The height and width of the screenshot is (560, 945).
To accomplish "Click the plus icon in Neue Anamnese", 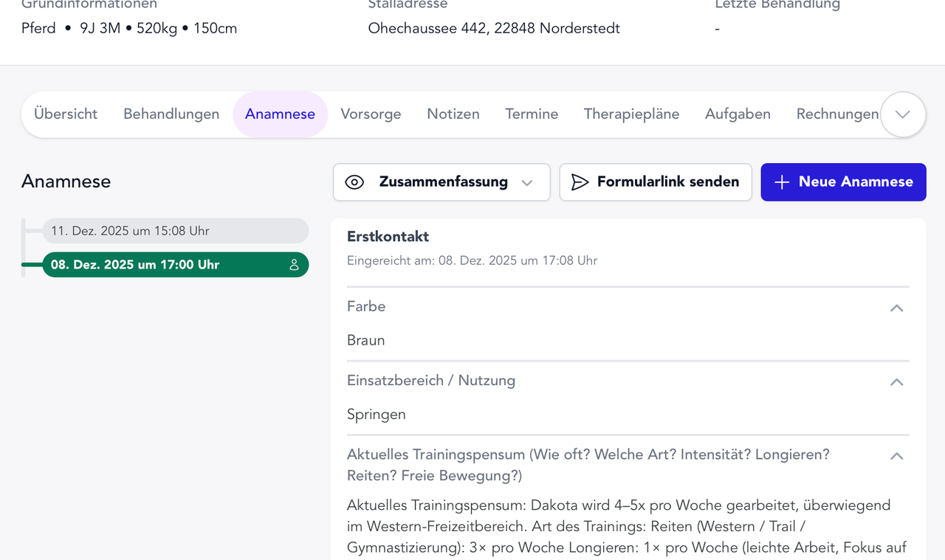I will coord(782,182).
